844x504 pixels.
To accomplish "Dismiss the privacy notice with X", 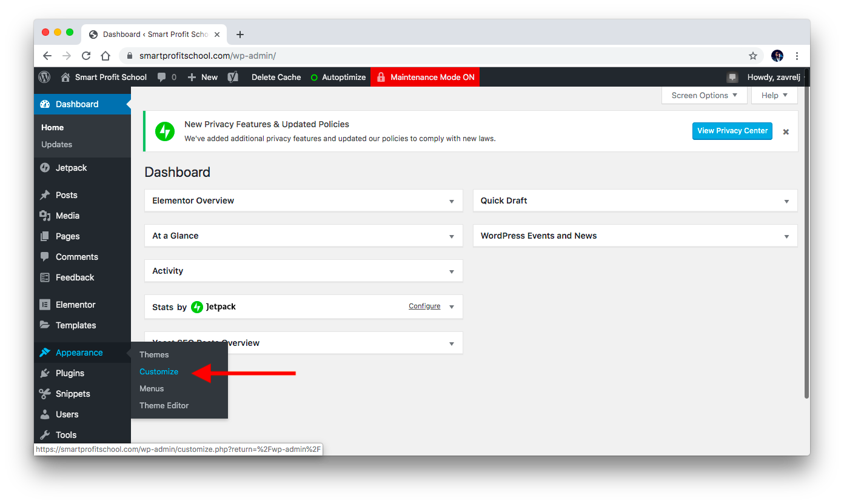I will (x=786, y=131).
